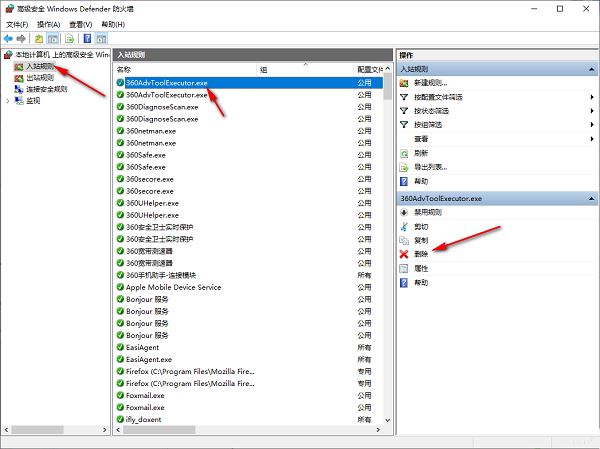Screen dimensions: 600x449
Task: Disable the selected rule via 禁用规则
Action: coord(428,213)
